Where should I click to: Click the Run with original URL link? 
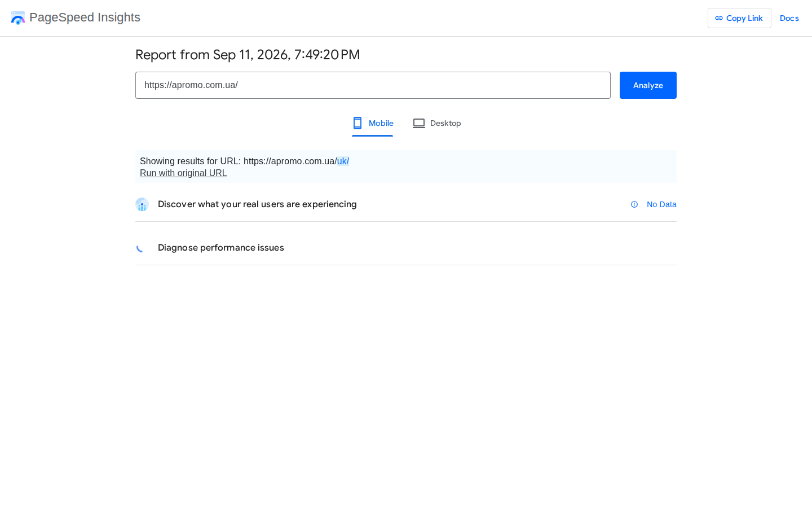[x=183, y=173]
